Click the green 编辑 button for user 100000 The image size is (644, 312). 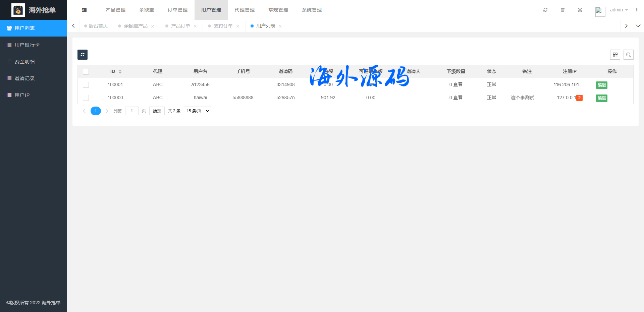pos(601,98)
